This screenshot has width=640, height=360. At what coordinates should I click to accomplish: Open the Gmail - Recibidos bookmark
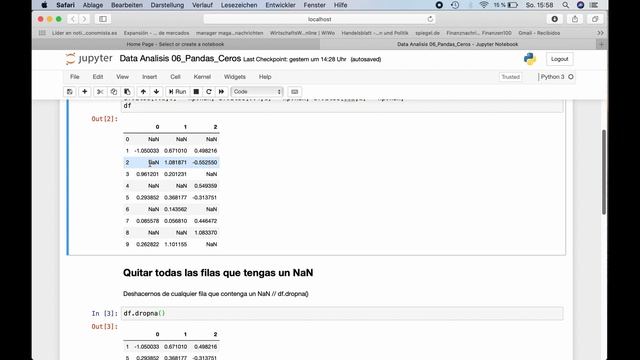[539, 33]
